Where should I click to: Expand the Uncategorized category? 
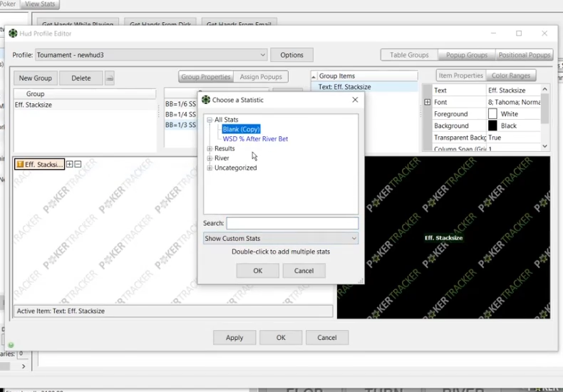210,168
